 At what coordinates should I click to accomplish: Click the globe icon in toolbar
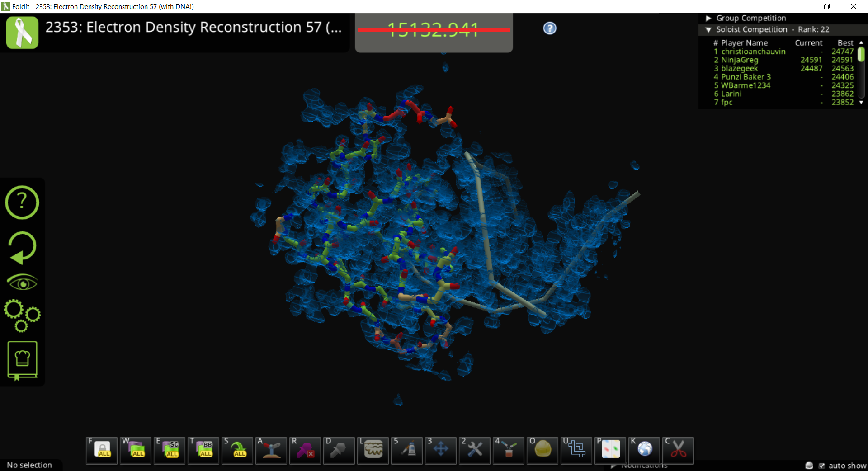coord(644,450)
